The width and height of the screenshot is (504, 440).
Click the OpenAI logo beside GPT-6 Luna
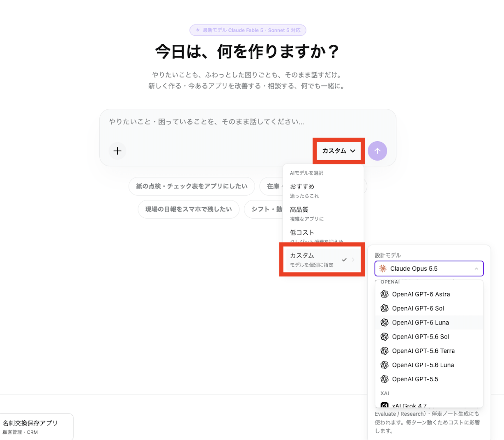pyautogui.click(x=384, y=323)
